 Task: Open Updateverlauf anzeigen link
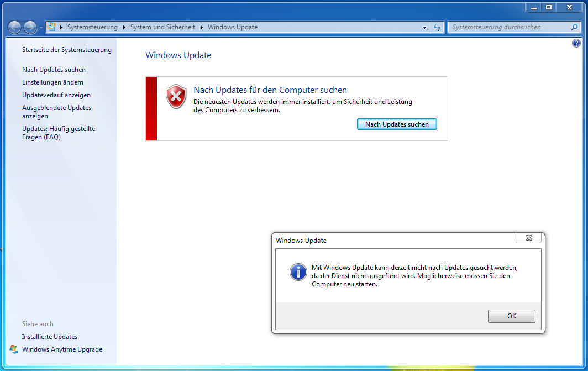tap(56, 95)
